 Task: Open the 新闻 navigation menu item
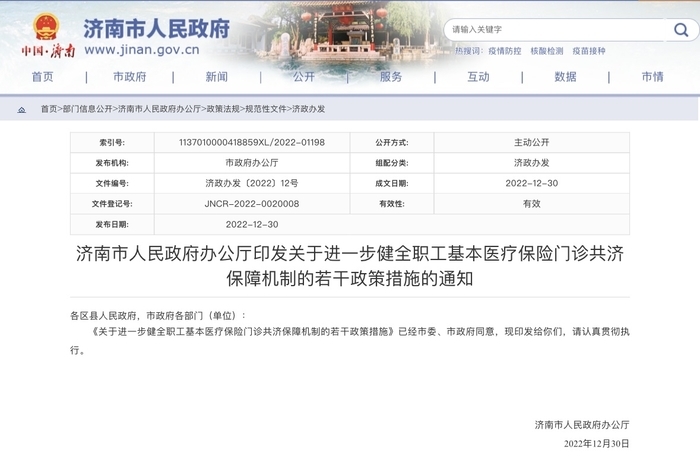pos(217,77)
